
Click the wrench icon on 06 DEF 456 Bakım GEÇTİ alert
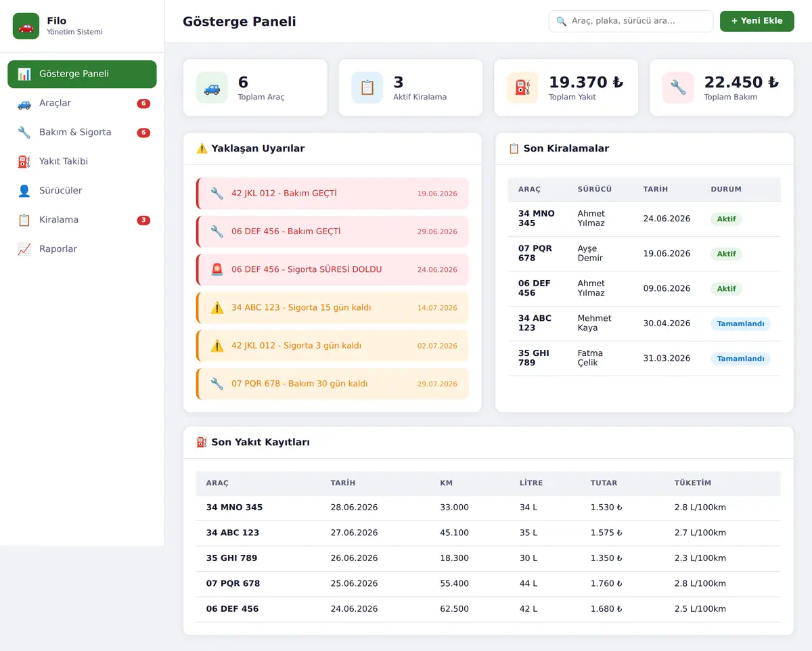[x=217, y=231]
